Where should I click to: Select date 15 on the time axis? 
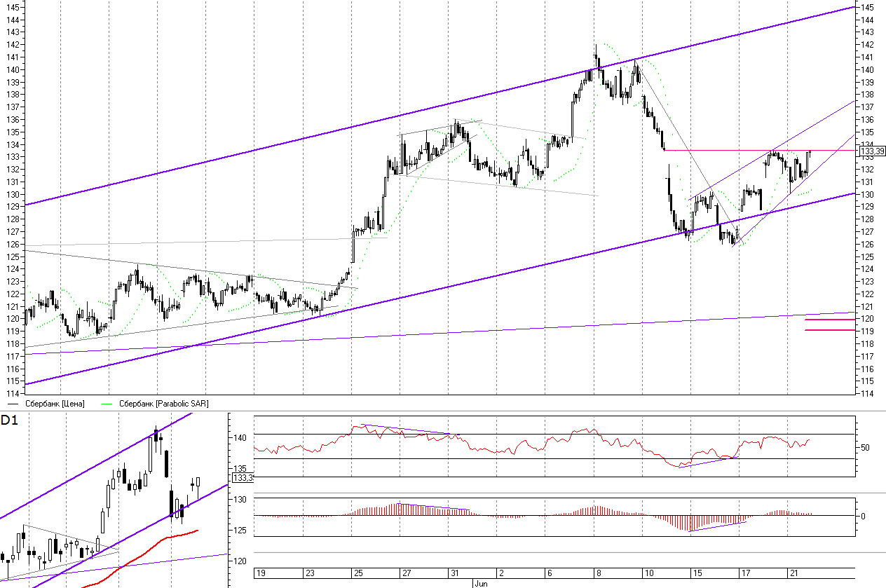coord(697,573)
